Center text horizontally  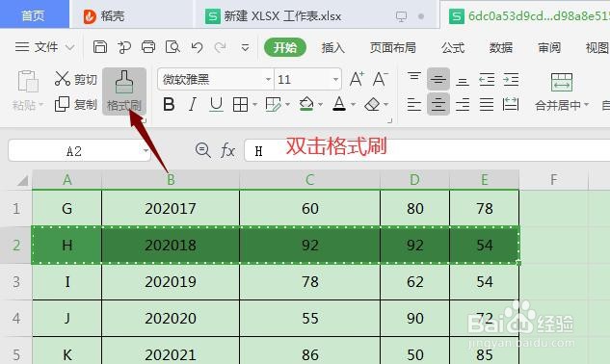pos(438,104)
